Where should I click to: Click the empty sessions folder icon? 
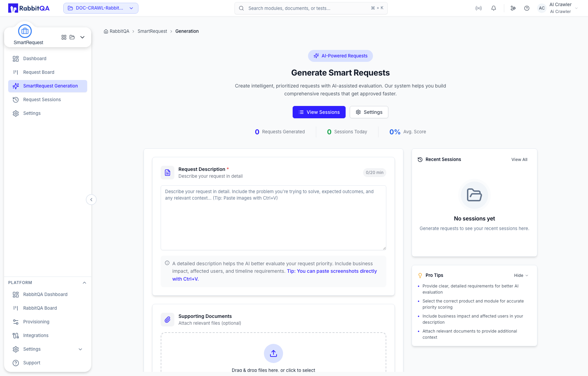point(475,195)
